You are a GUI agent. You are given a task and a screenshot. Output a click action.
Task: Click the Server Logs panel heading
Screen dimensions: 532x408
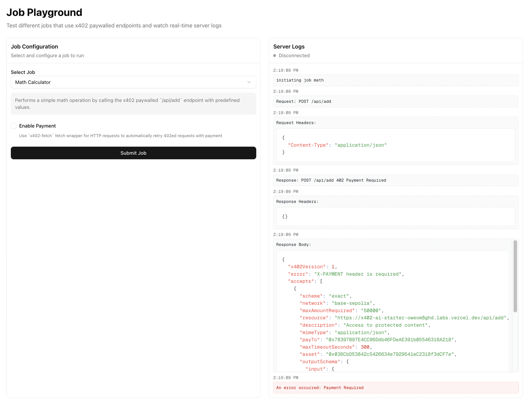289,47
